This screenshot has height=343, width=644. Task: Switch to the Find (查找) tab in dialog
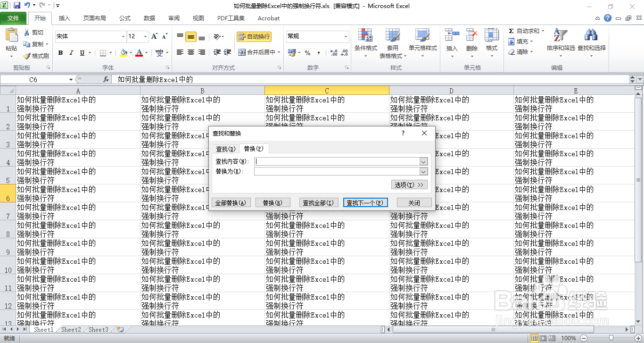click(225, 149)
